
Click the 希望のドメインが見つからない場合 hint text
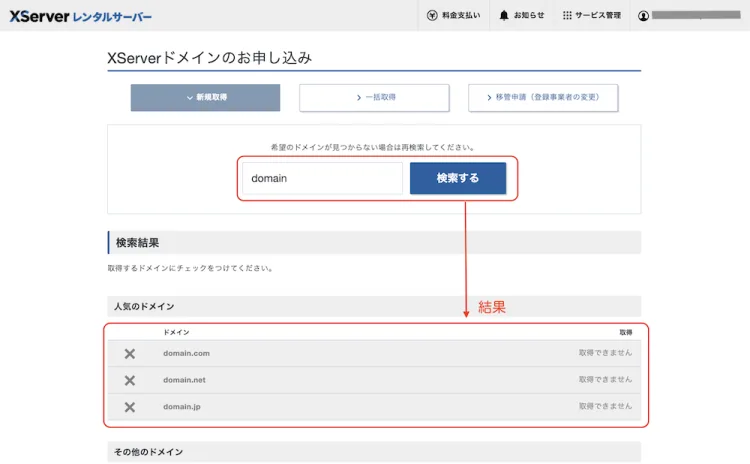point(373,147)
